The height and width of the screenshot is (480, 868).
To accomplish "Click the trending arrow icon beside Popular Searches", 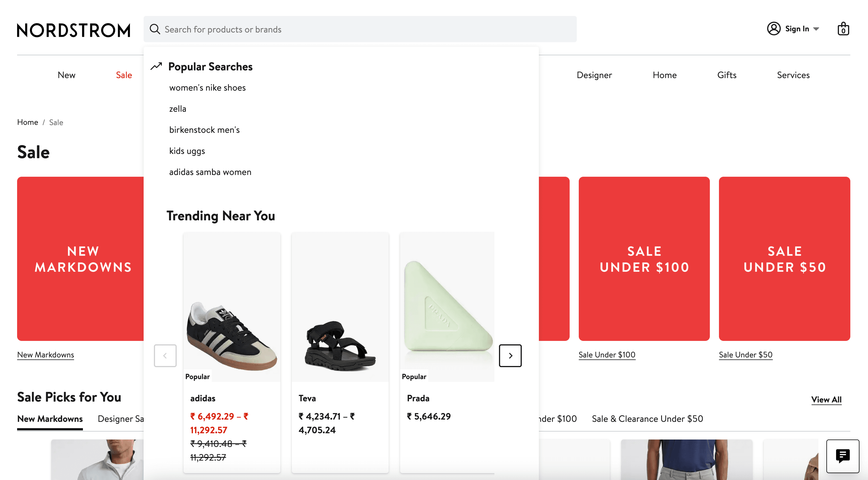I will [156, 66].
